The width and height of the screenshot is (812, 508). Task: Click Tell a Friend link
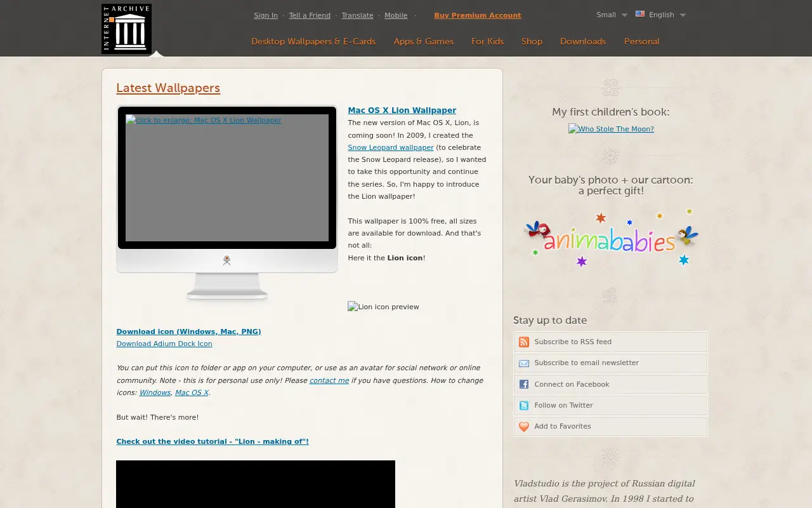[310, 15]
